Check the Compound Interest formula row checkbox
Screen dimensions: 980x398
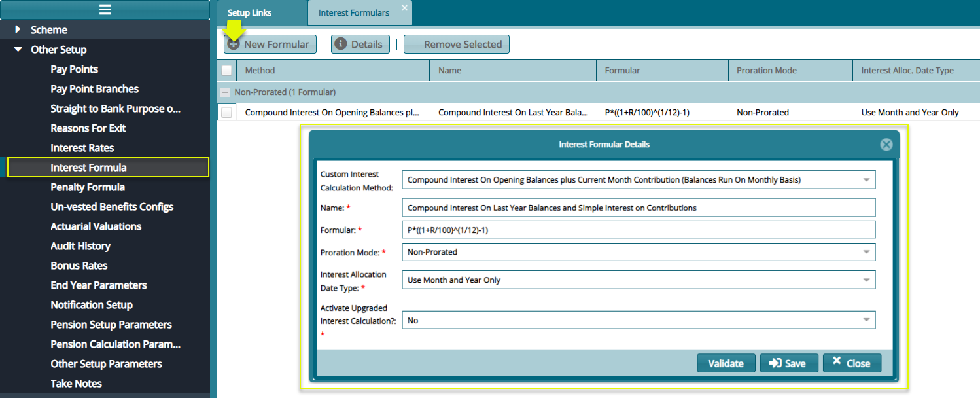[x=226, y=113]
